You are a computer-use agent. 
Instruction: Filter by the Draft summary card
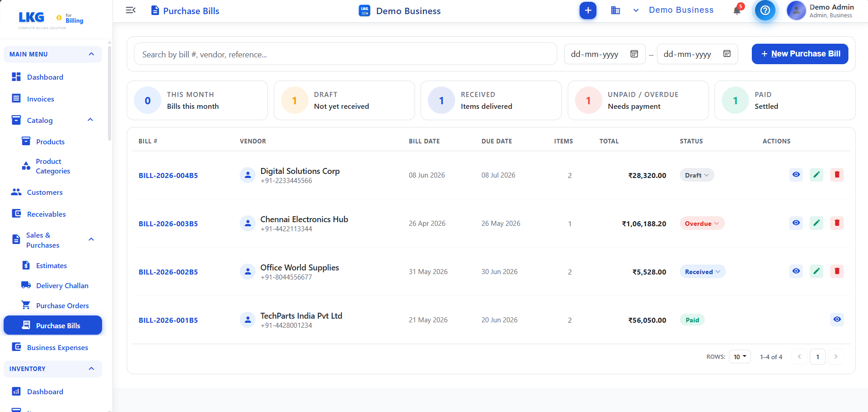(x=344, y=100)
